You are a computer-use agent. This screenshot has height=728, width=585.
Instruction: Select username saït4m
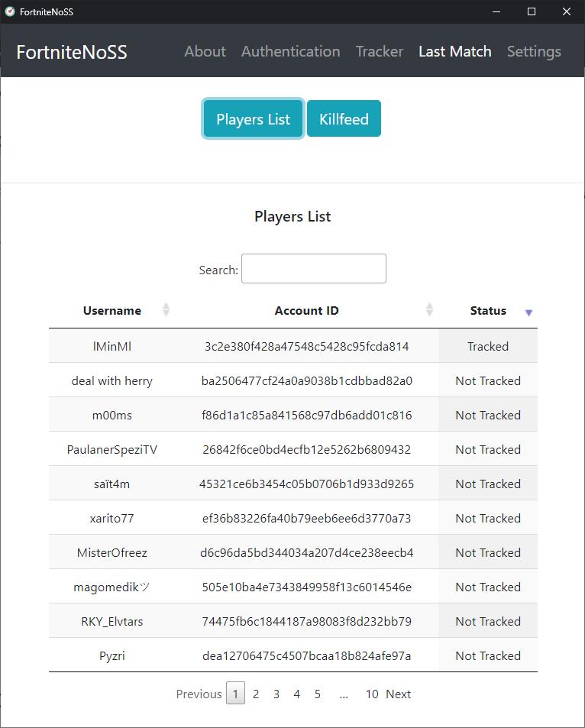pos(112,484)
